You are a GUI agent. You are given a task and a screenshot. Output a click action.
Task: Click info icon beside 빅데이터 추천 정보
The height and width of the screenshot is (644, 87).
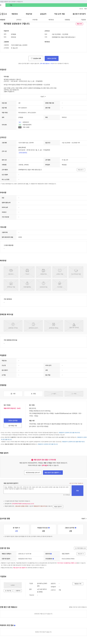tap(15, 626)
